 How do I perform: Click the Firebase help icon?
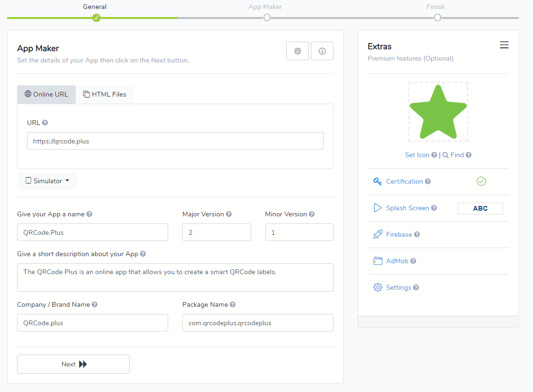(x=417, y=234)
